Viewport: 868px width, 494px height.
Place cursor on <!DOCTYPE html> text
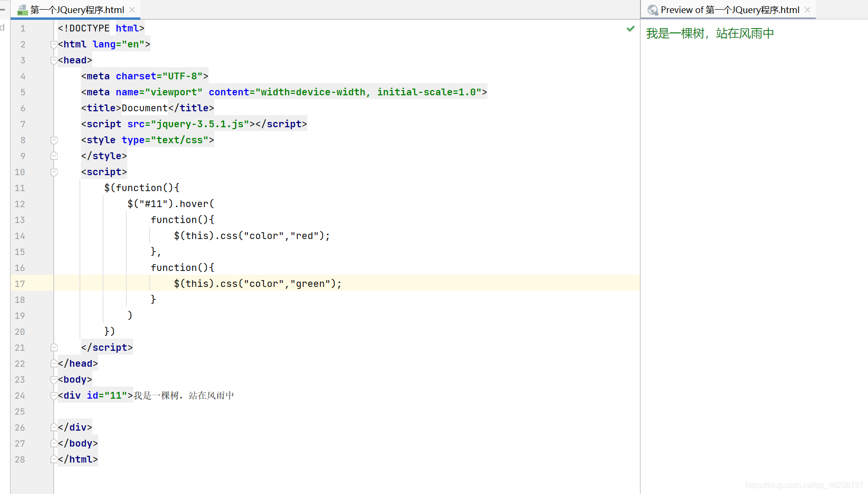click(x=101, y=29)
